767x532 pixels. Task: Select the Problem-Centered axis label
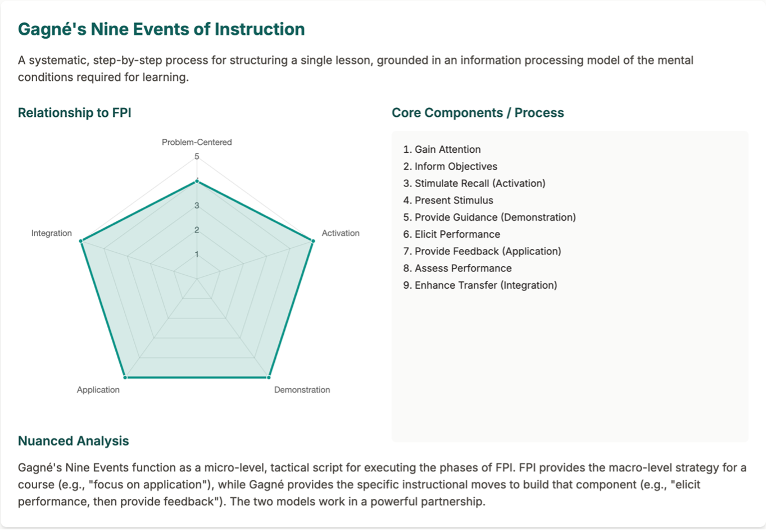coord(197,142)
